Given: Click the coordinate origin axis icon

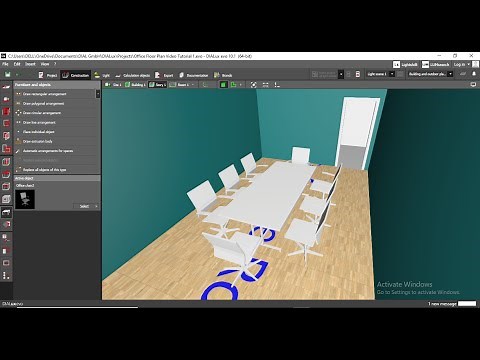Looking at the screenshot, I should click(x=277, y=85).
